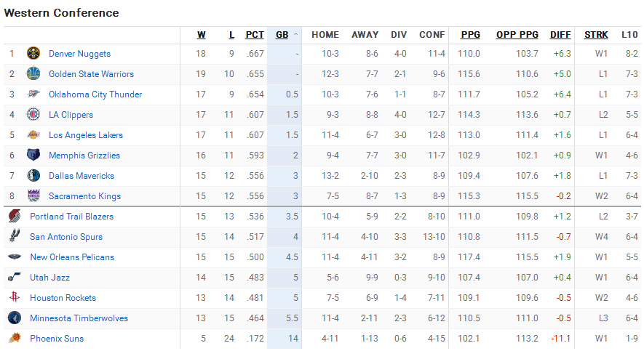Sort the table by PCT column

(255, 35)
